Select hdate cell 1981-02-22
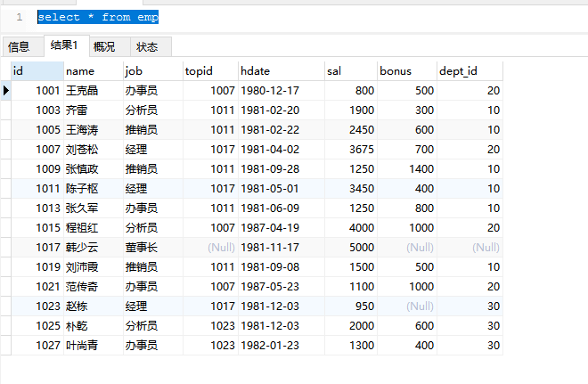Screen dimensions: 588x384 click(x=282, y=130)
